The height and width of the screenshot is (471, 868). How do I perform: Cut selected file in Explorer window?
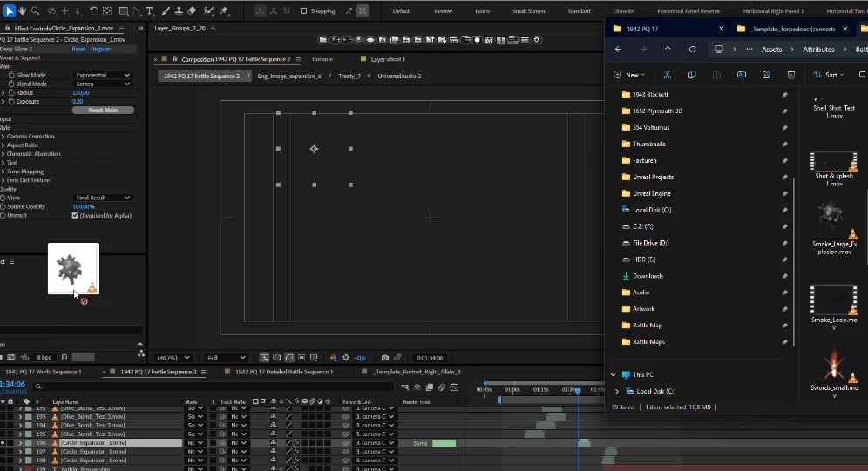[x=667, y=75]
